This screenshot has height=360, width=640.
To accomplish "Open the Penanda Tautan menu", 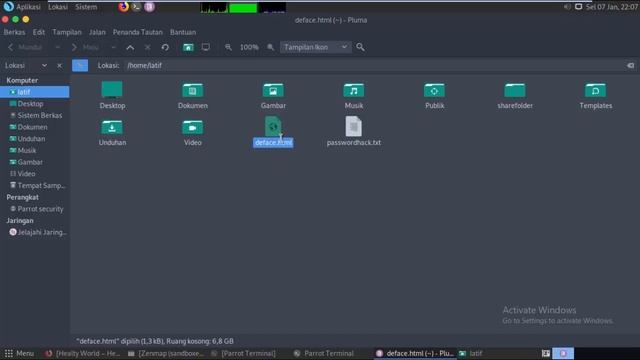I will coord(138,32).
